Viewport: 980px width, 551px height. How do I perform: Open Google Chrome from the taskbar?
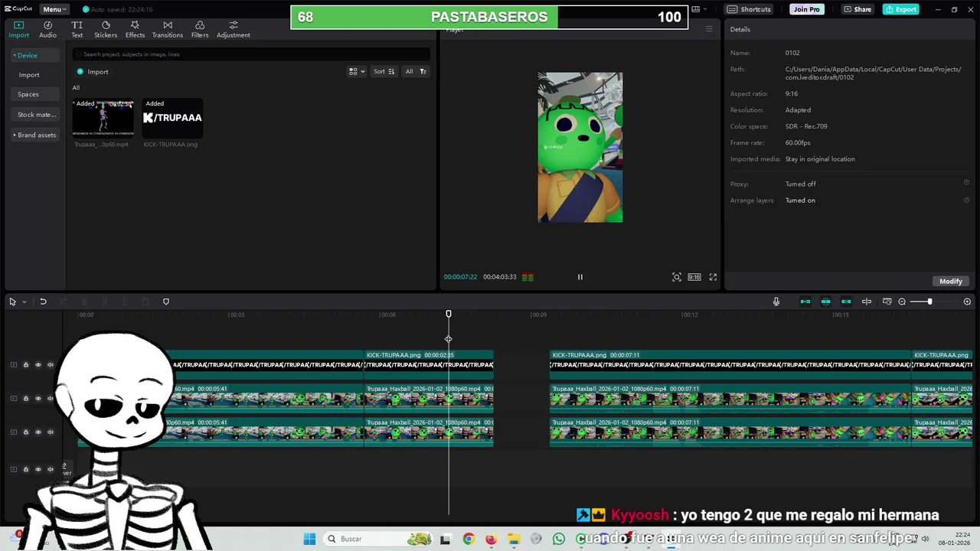click(x=469, y=539)
